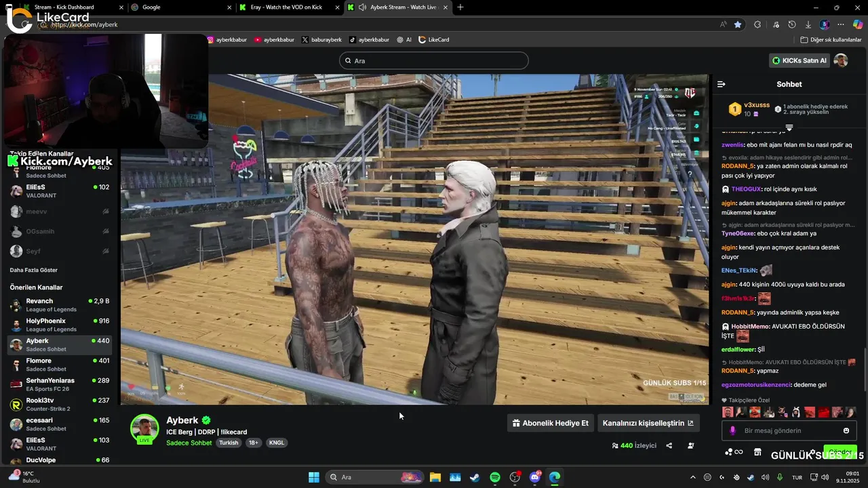
Task: Click the green Gönder send button
Action: (840, 452)
